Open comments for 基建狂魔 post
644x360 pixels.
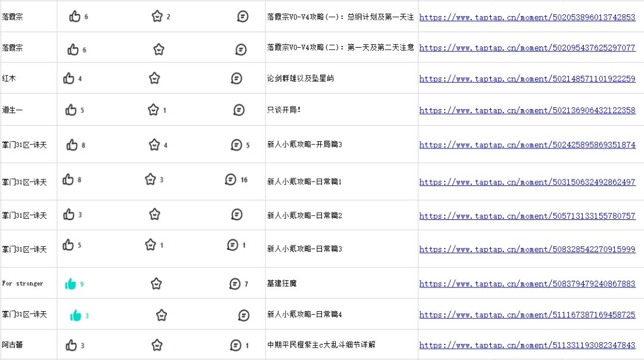[235, 284]
